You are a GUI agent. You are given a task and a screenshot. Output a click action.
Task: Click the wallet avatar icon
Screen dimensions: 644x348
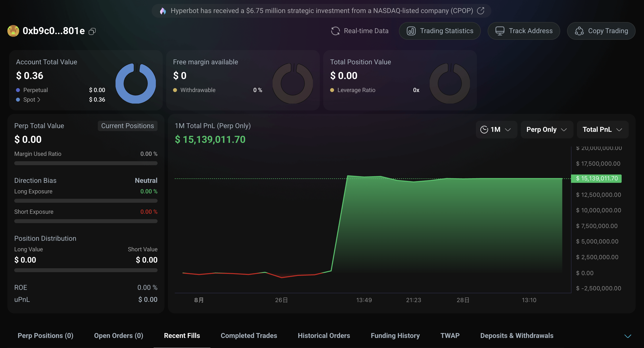pyautogui.click(x=13, y=31)
